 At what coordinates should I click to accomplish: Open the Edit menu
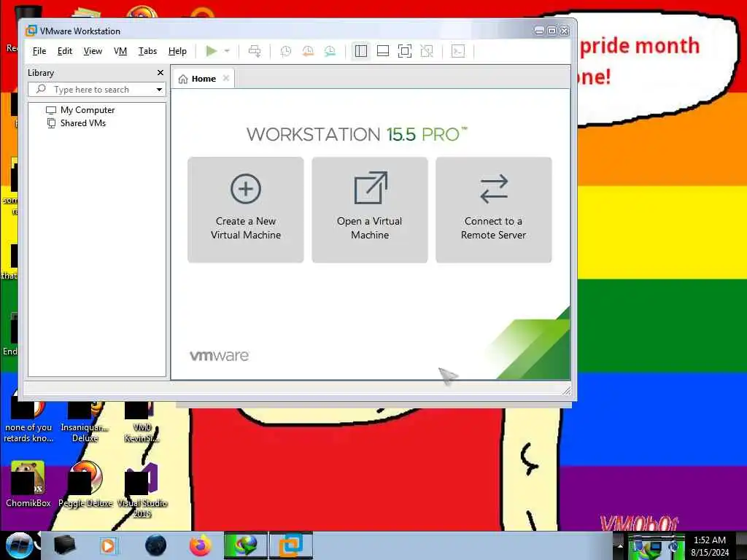point(65,51)
